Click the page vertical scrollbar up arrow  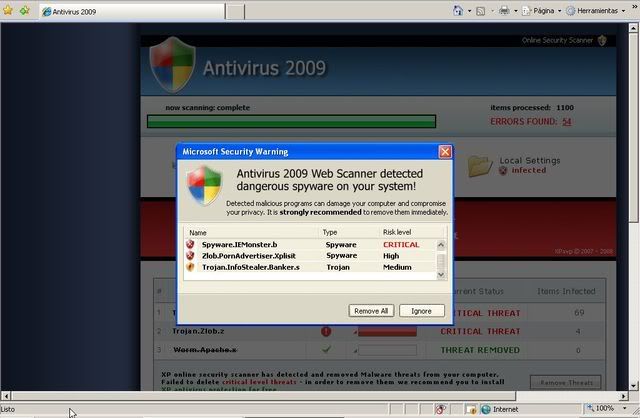click(x=633, y=28)
